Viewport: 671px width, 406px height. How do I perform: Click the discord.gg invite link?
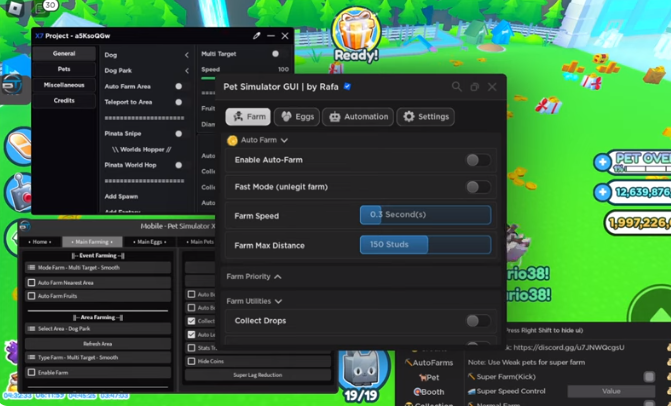tap(568, 347)
